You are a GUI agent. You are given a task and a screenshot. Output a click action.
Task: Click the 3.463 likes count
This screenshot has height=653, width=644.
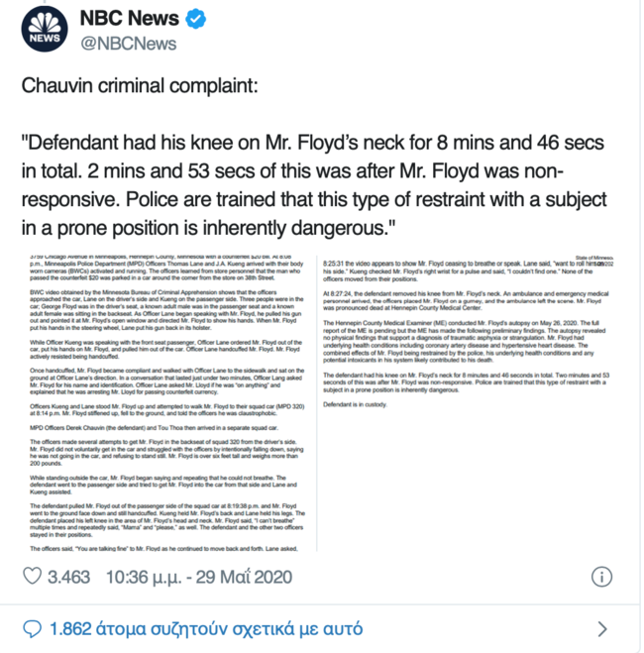69,576
